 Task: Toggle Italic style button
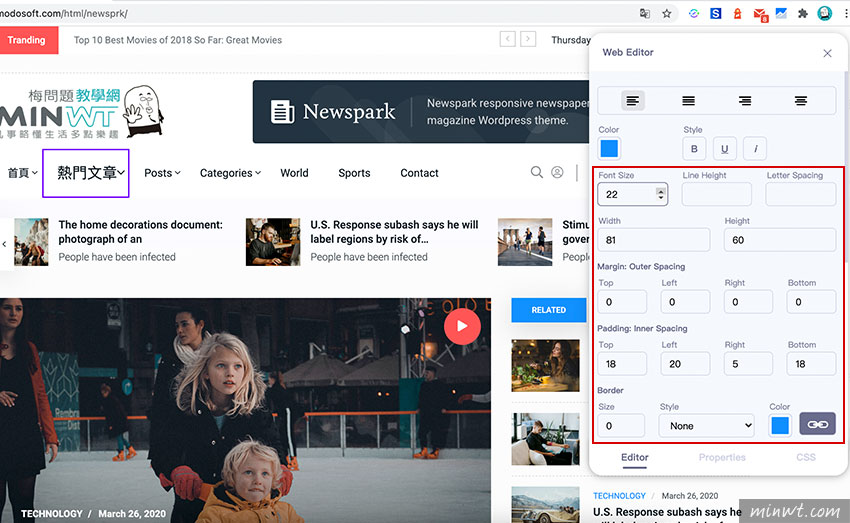(x=755, y=149)
